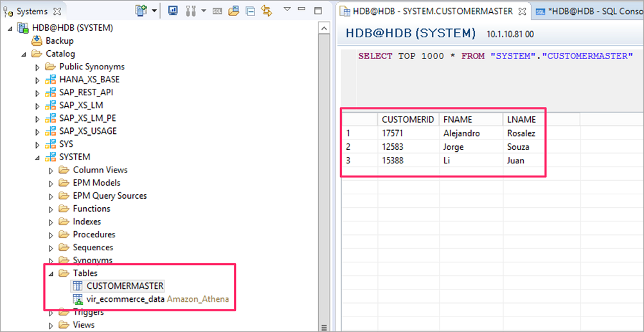The image size is (644, 332).
Task: Collapse the Tables folder
Action: click(x=51, y=273)
